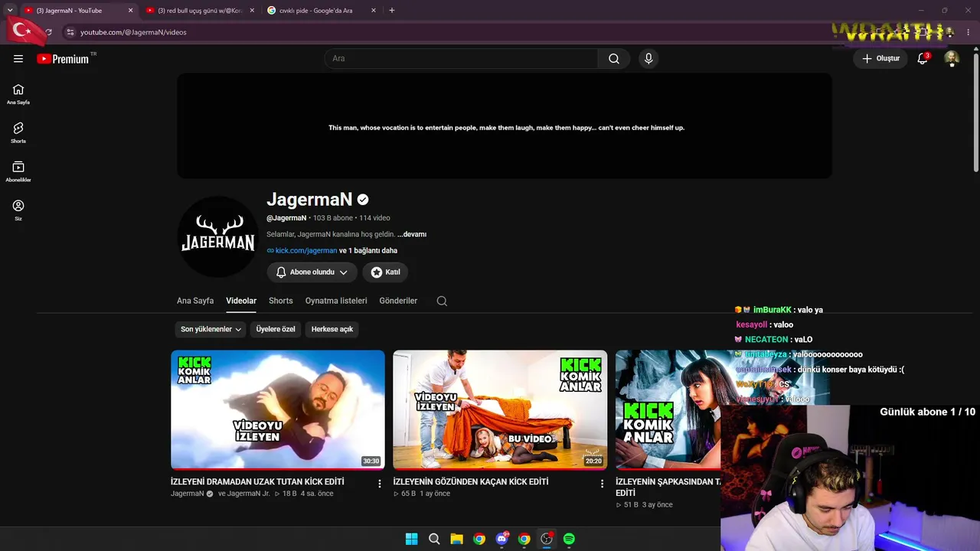The width and height of the screenshot is (980, 551).
Task: Open Shorts in the left sidebar
Action: coord(18,133)
